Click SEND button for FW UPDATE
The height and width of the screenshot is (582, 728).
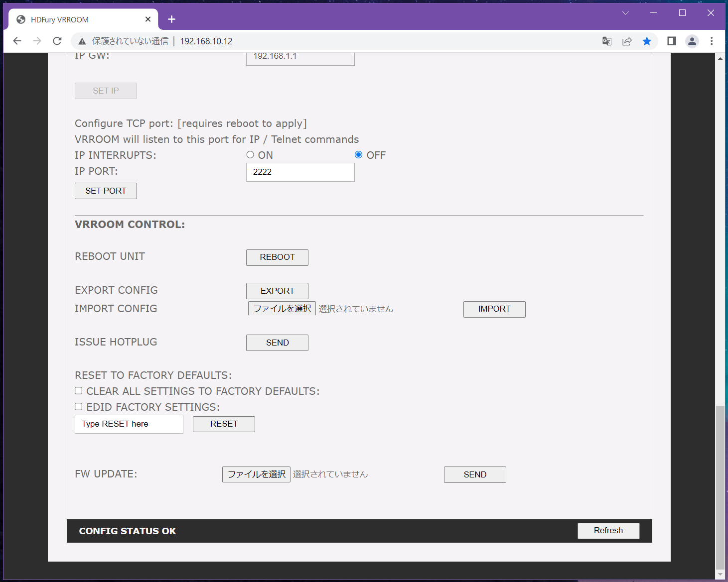[475, 475]
